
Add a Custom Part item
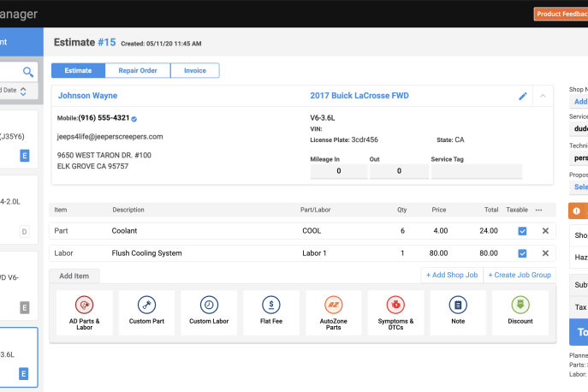(x=146, y=312)
